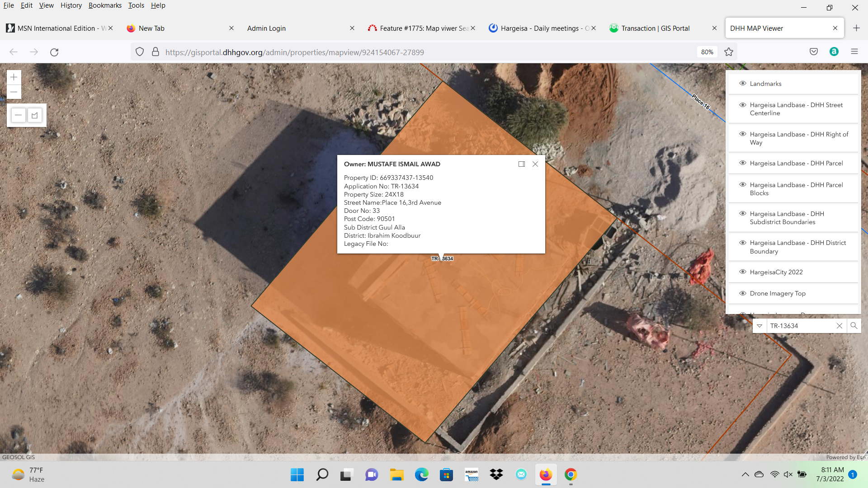
Task: Zoom out on the map
Action: [x=14, y=92]
